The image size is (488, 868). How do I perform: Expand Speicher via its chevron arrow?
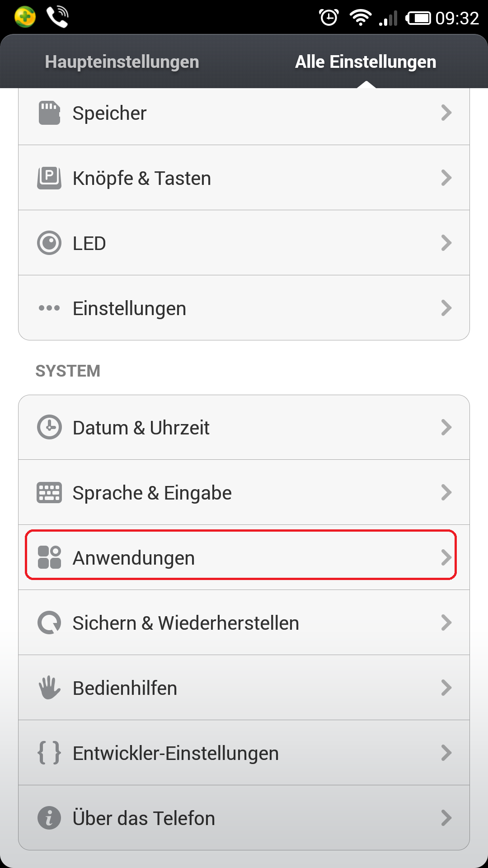[x=446, y=113]
